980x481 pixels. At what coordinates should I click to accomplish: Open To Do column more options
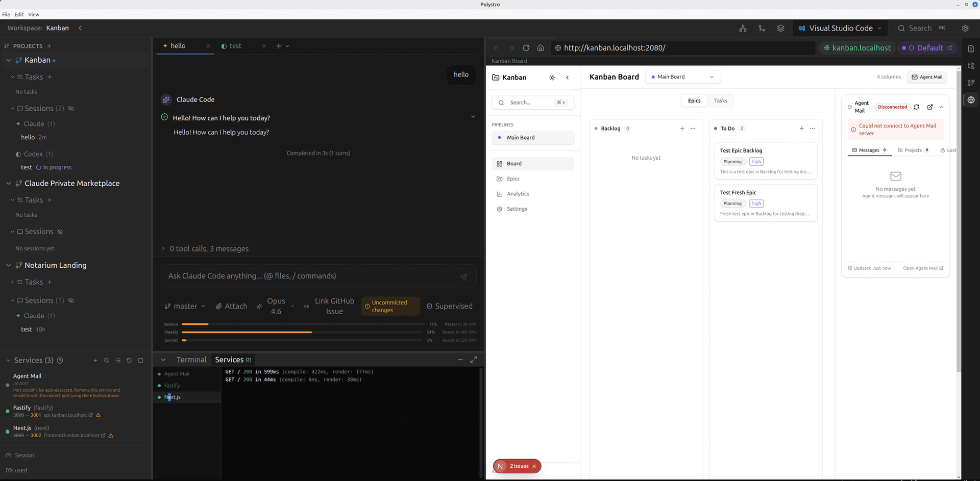812,129
